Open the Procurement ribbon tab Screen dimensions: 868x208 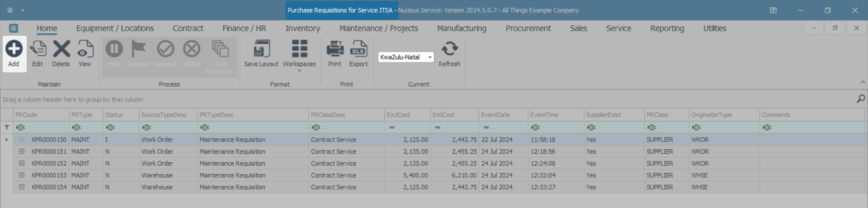(528, 28)
